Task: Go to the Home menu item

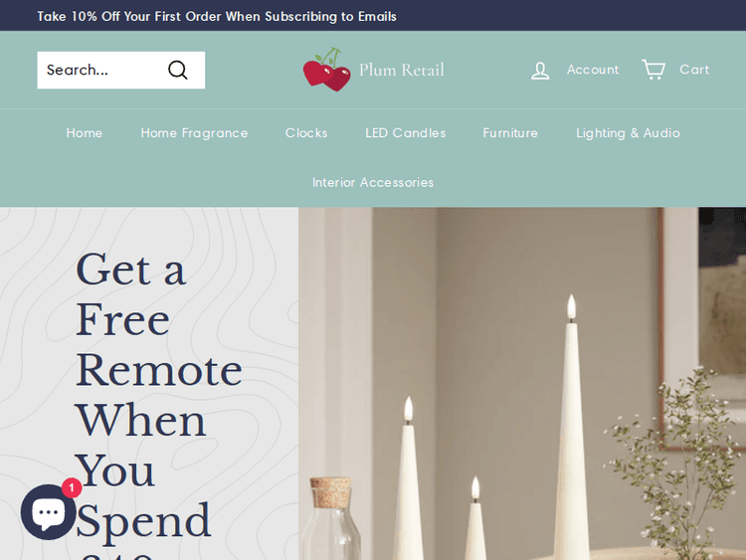Action: point(85,132)
